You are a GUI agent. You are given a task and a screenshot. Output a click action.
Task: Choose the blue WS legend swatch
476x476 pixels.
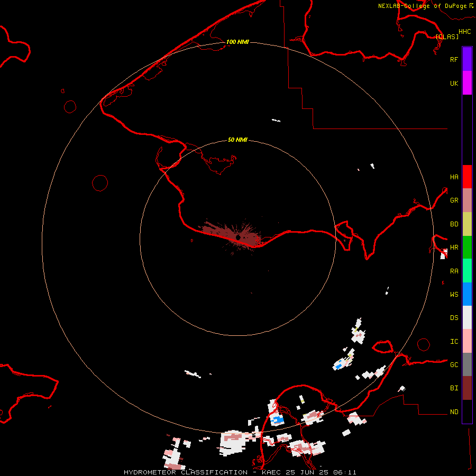[467, 294]
